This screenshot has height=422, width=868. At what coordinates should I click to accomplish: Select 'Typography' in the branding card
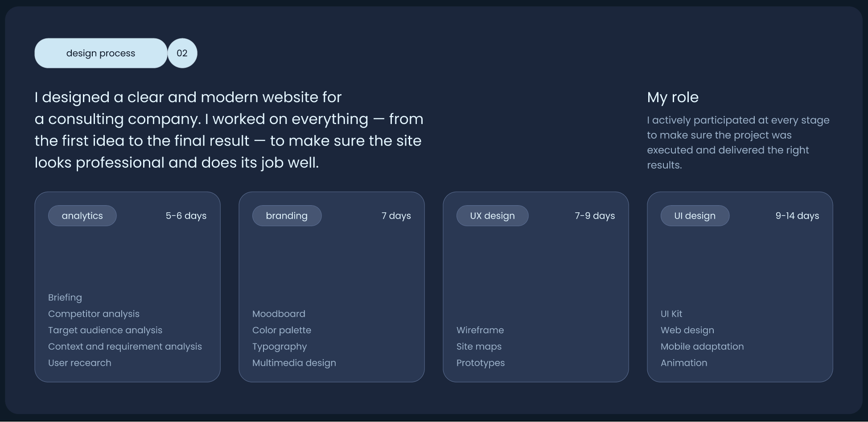click(280, 346)
